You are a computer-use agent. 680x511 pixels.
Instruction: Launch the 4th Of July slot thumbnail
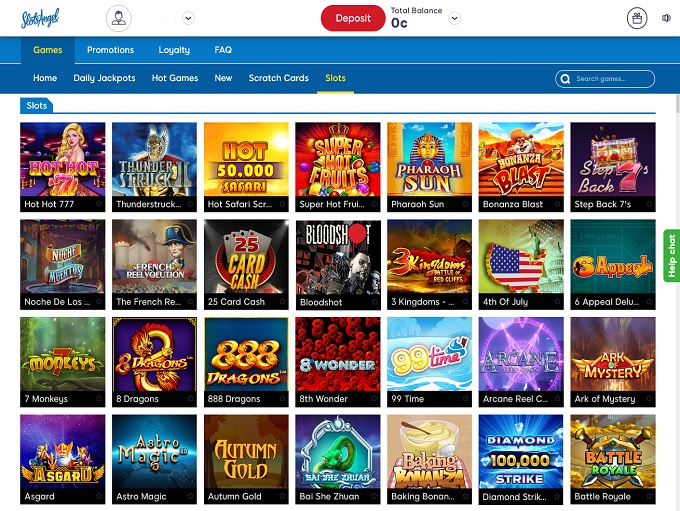pos(521,257)
